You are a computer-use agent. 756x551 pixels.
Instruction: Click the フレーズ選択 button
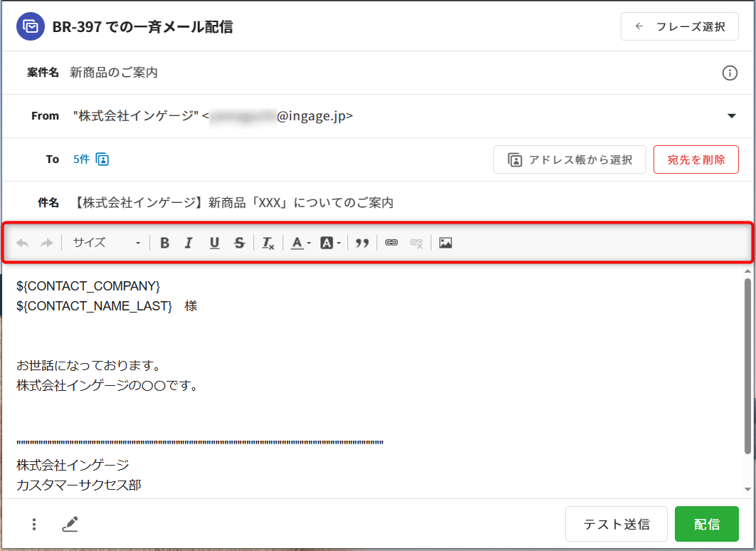tap(680, 27)
